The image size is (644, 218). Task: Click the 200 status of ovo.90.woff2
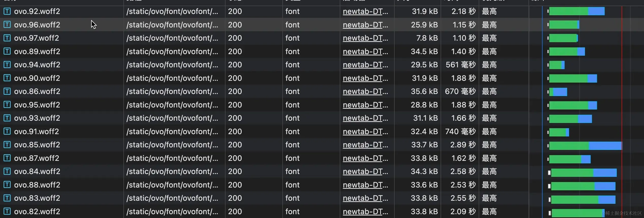point(235,78)
